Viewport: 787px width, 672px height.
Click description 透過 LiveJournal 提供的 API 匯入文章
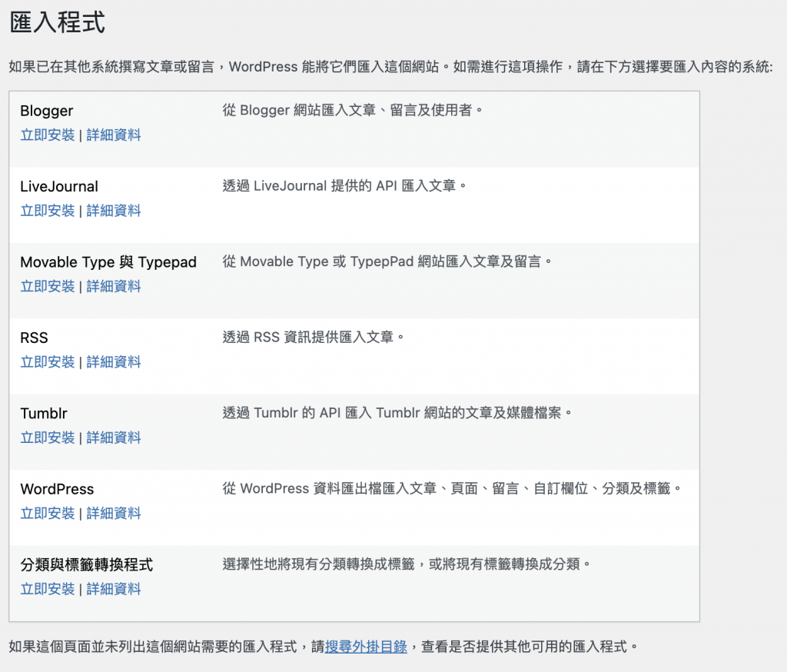[x=345, y=186]
